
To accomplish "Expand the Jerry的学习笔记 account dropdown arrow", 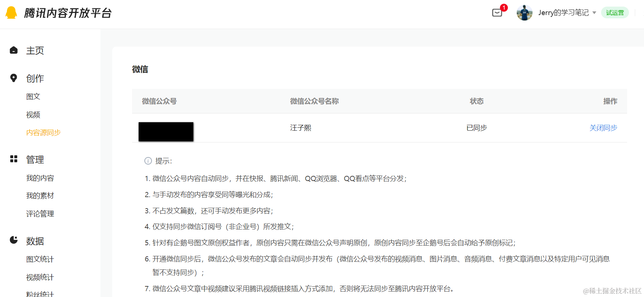I will [x=594, y=13].
